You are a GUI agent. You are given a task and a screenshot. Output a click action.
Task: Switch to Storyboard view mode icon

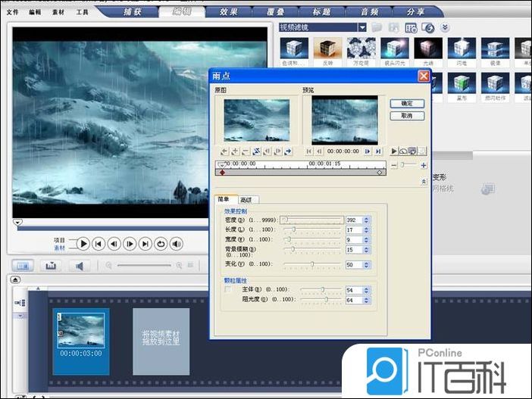(x=23, y=266)
